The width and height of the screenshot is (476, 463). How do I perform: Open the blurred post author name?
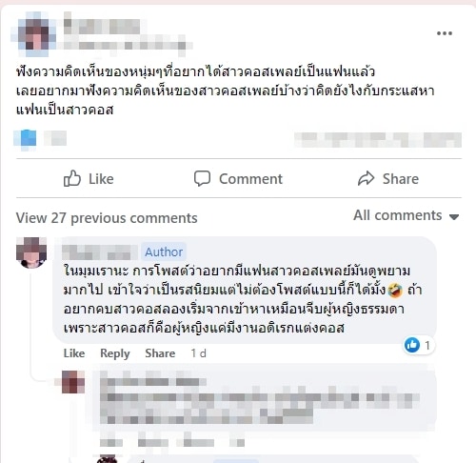pos(102,25)
